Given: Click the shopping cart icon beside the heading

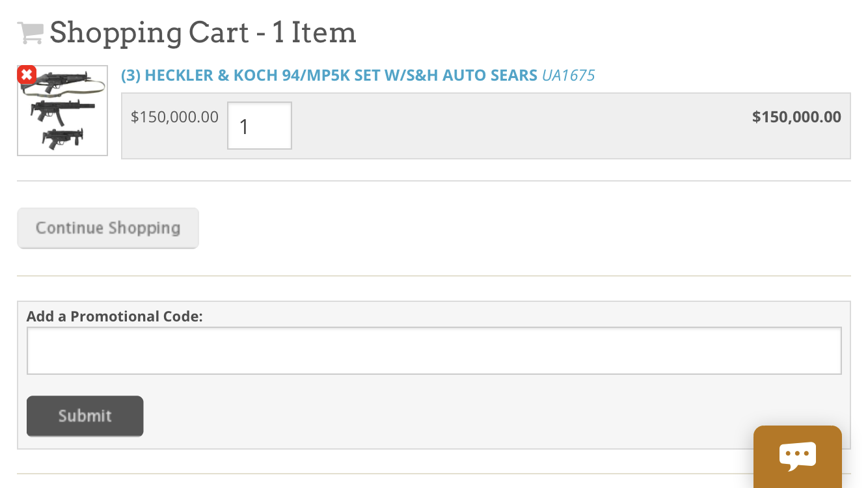Looking at the screenshot, I should [x=30, y=33].
